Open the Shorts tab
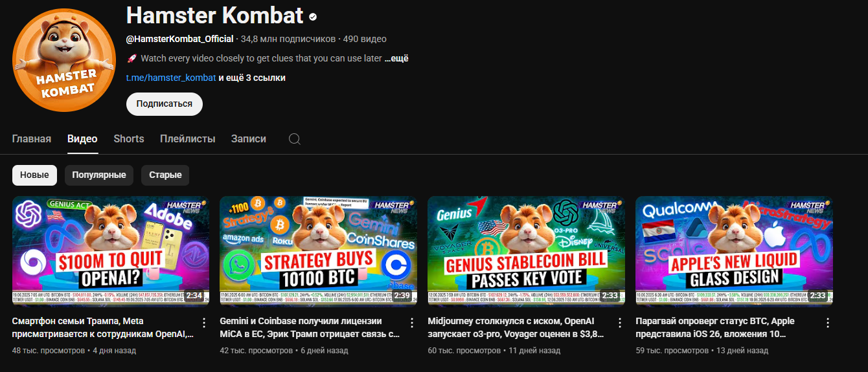 point(129,139)
